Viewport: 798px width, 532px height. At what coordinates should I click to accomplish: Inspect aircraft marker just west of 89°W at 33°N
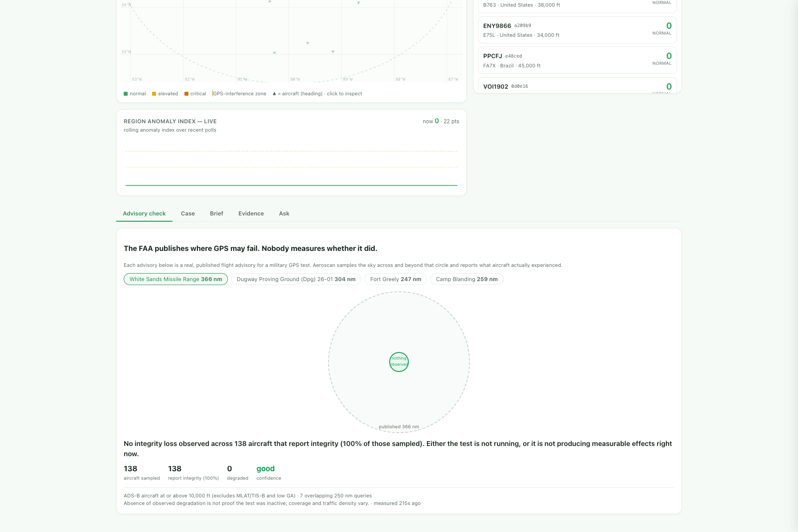(x=333, y=51)
